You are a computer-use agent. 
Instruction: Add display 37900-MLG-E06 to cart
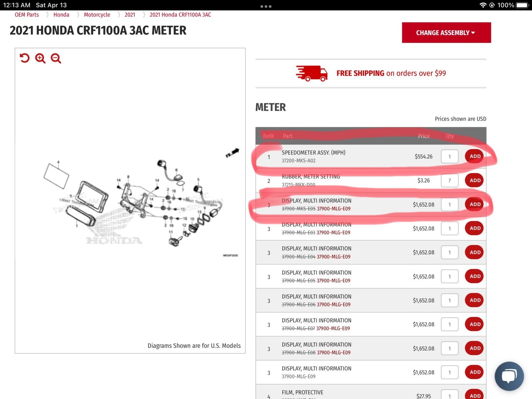click(474, 300)
